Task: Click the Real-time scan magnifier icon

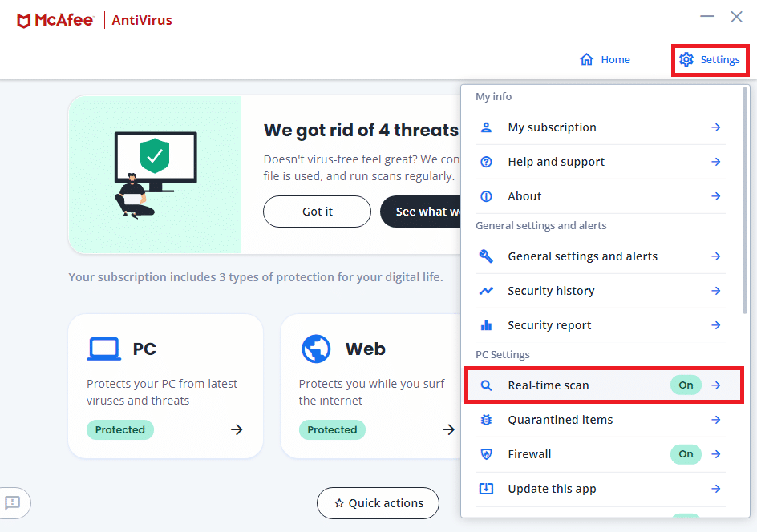Action: click(486, 385)
